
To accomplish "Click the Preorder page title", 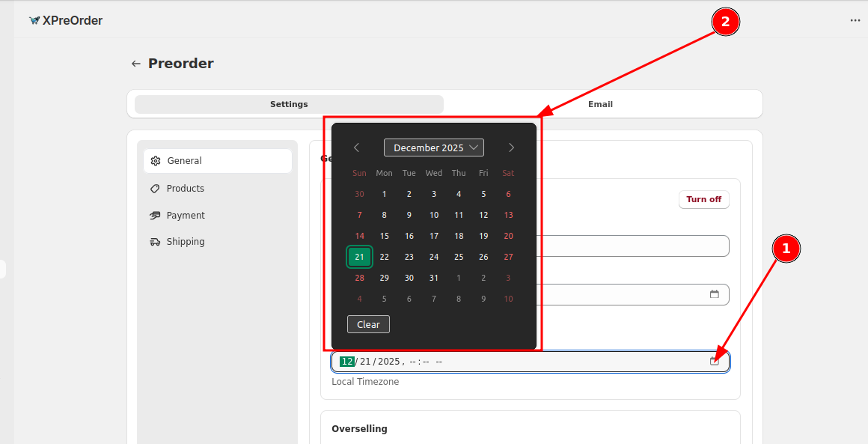I will [x=181, y=64].
